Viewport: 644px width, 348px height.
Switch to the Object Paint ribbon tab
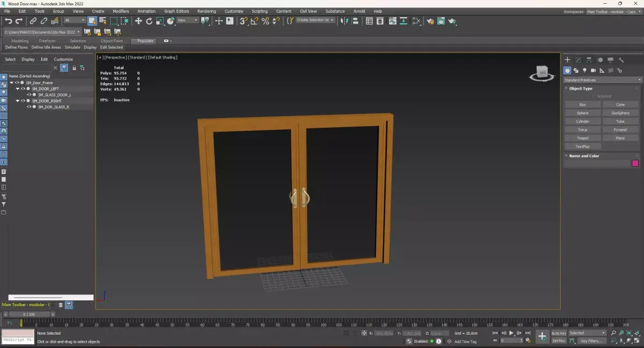(112, 41)
